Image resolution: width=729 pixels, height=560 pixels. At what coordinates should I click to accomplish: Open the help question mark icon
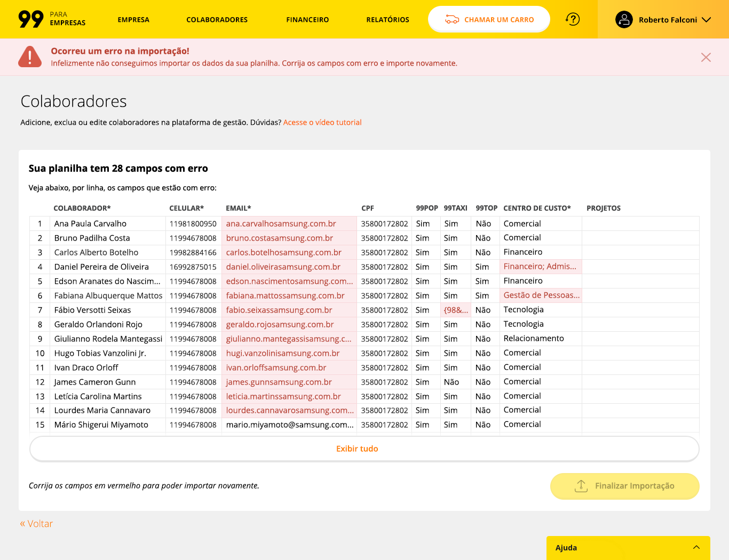coord(573,19)
